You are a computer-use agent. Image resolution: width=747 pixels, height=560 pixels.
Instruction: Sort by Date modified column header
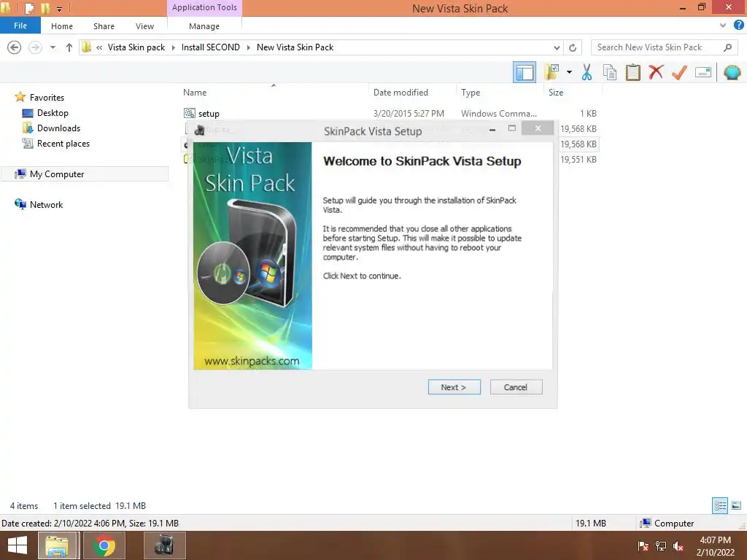[x=400, y=93]
